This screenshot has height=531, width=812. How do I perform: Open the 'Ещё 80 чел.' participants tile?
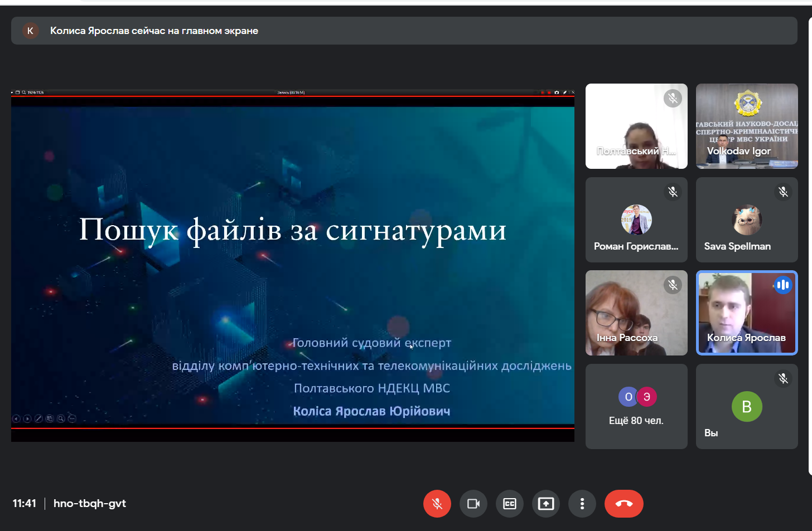click(636, 407)
